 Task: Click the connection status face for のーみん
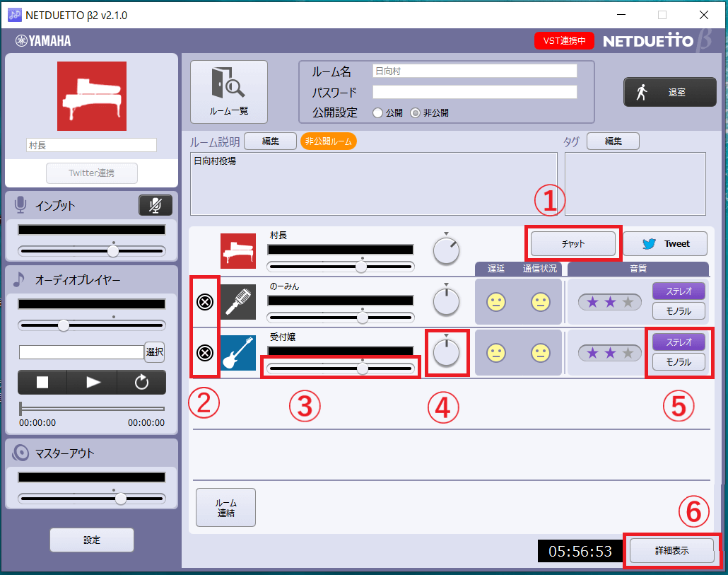point(541,302)
